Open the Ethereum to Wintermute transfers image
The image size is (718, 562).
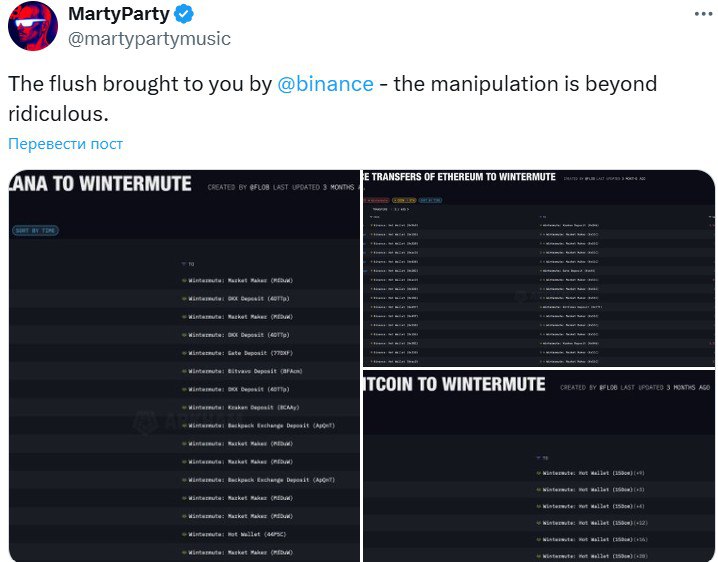coord(540,267)
